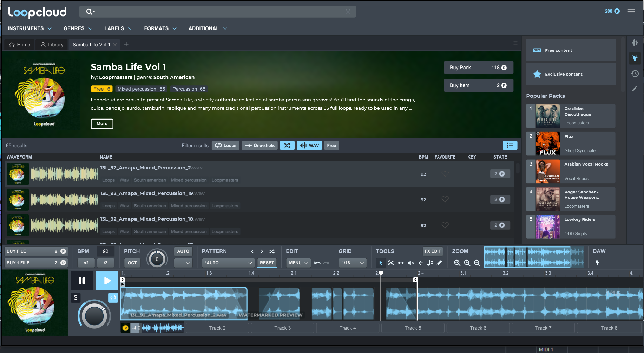Toggle the One-shots filter
The height and width of the screenshot is (353, 644).
(259, 146)
